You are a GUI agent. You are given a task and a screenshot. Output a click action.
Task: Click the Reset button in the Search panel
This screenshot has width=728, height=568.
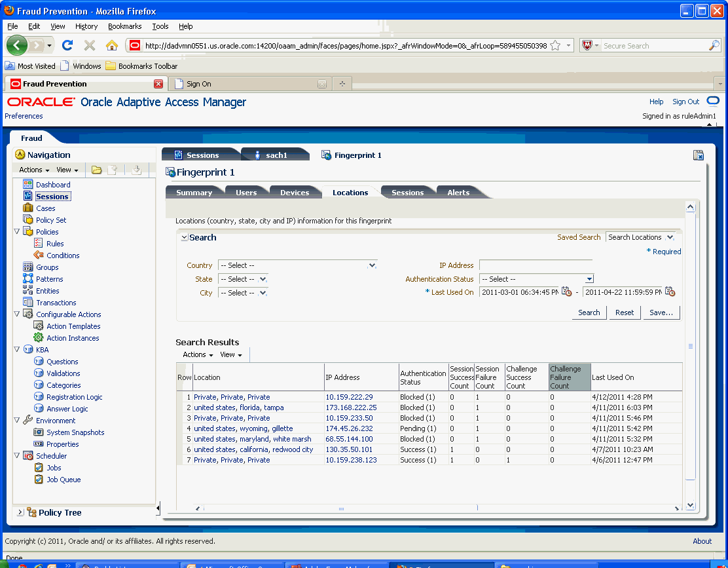[625, 312]
